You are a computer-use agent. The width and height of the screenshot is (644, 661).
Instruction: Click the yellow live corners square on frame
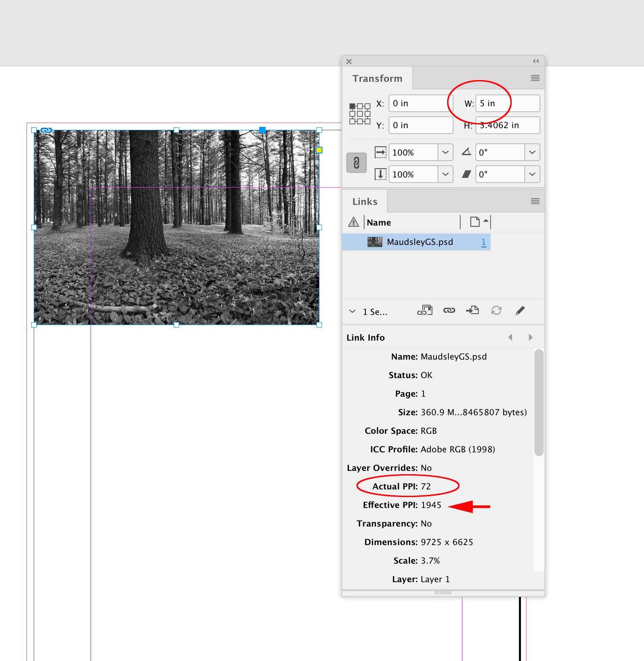(319, 150)
